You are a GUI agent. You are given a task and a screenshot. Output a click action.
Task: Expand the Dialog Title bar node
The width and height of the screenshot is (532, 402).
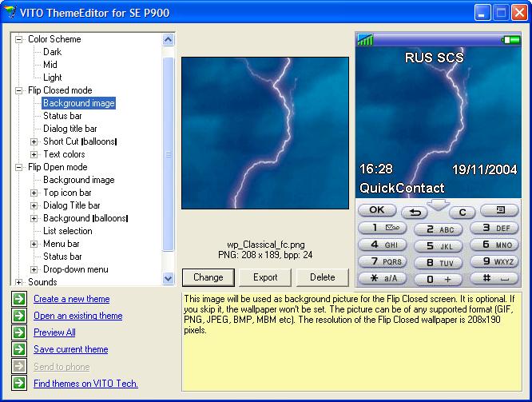(x=34, y=205)
